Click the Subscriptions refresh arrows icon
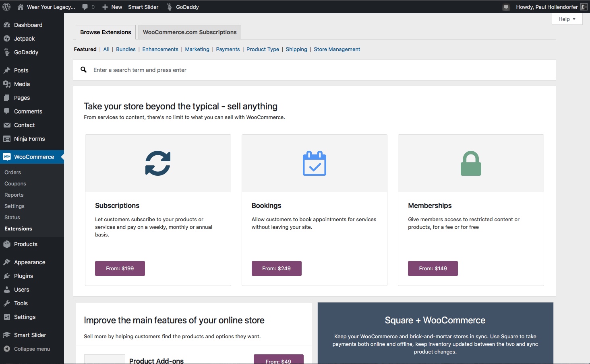590x364 pixels. click(x=158, y=163)
